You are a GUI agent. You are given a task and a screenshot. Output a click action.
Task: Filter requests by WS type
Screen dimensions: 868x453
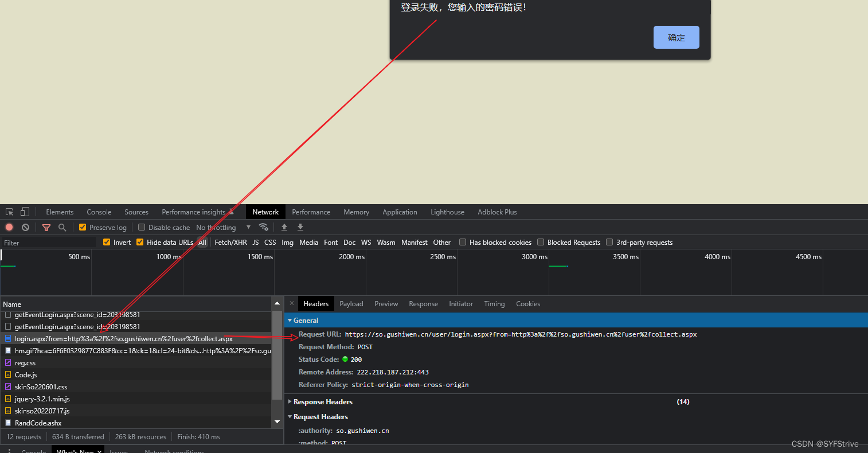pos(366,242)
